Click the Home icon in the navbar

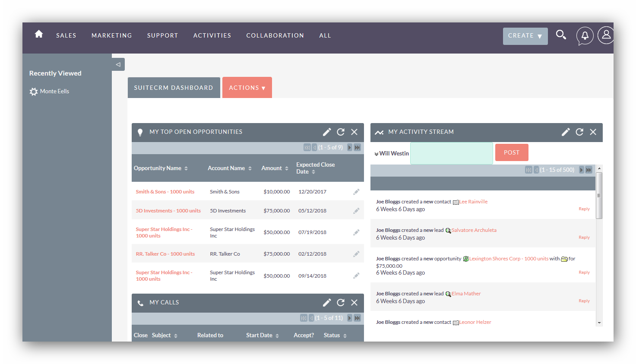(x=39, y=34)
